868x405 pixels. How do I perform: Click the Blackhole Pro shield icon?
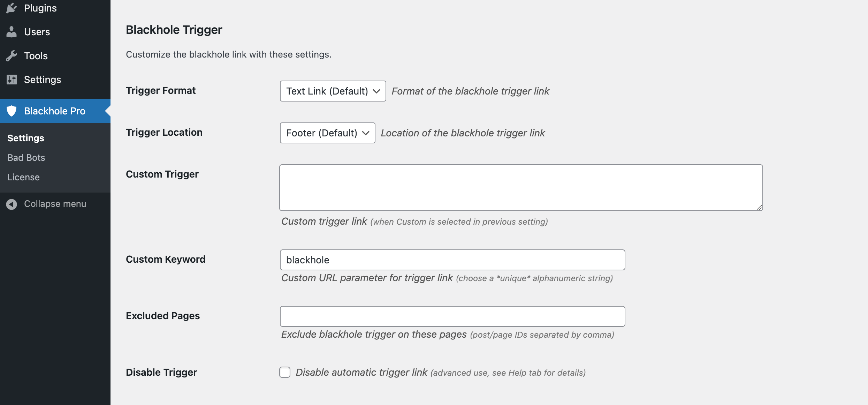click(x=12, y=111)
